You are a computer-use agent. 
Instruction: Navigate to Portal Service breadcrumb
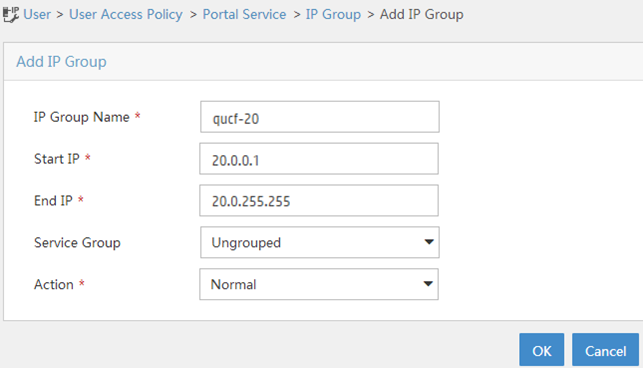click(x=244, y=14)
